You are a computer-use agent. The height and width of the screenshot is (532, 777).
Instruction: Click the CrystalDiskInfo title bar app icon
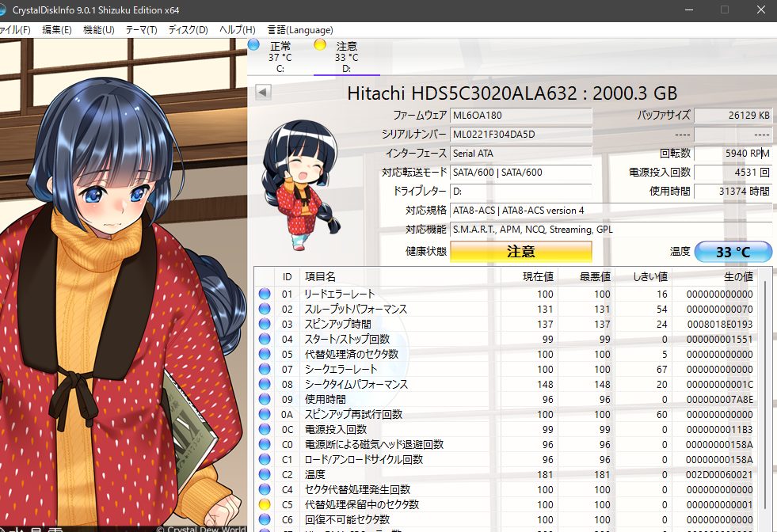click(x=3, y=10)
